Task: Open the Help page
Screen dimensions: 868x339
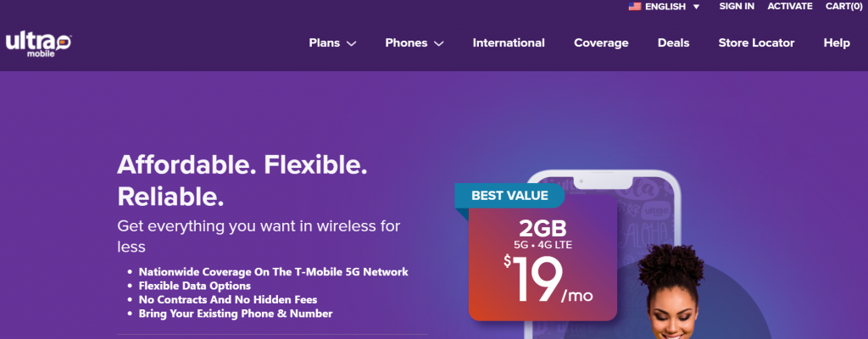Action: [x=837, y=42]
